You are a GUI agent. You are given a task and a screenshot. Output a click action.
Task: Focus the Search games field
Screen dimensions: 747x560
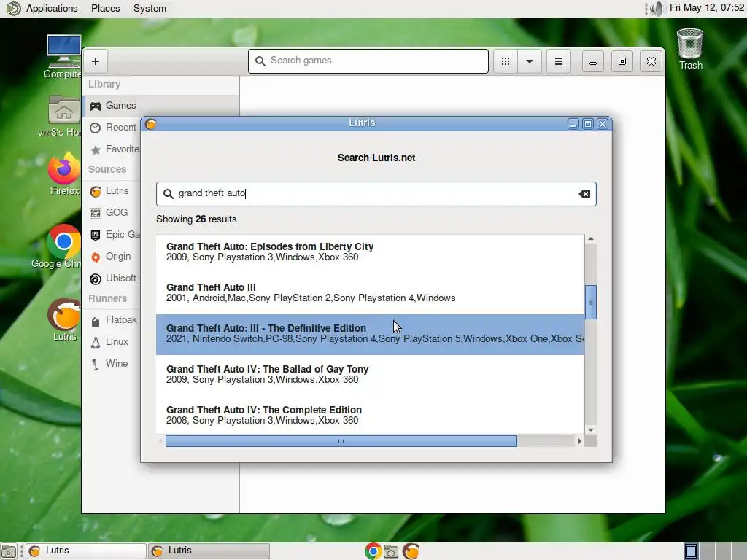368,61
